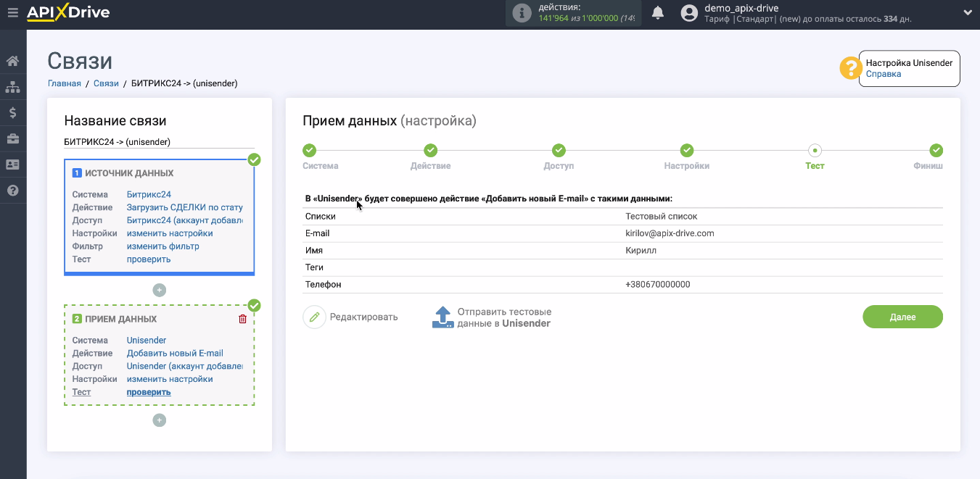Select the Тест step
The height and width of the screenshot is (479, 980).
[x=815, y=151]
